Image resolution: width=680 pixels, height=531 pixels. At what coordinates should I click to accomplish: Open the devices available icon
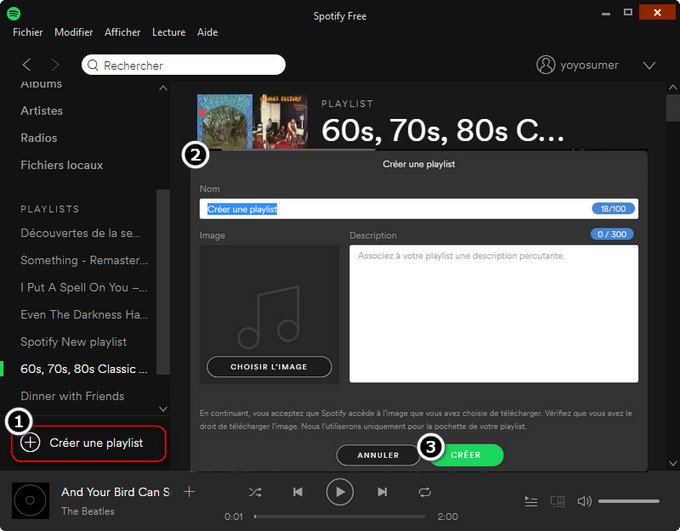point(558,501)
